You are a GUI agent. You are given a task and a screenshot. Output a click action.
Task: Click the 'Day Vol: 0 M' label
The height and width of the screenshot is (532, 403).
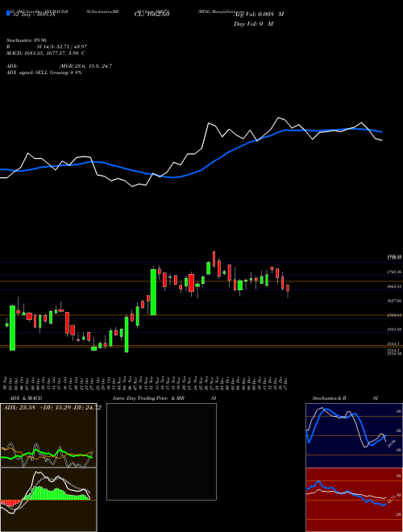253,24
